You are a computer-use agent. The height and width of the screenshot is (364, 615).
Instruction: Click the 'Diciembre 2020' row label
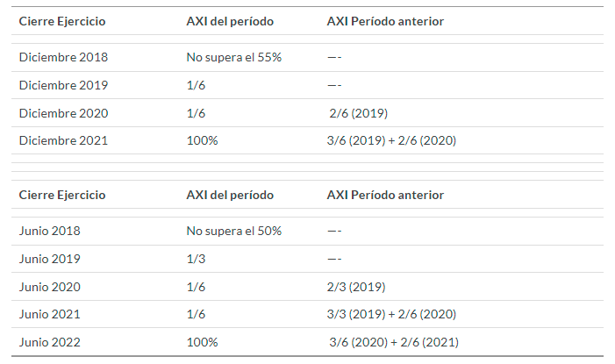tap(63, 113)
